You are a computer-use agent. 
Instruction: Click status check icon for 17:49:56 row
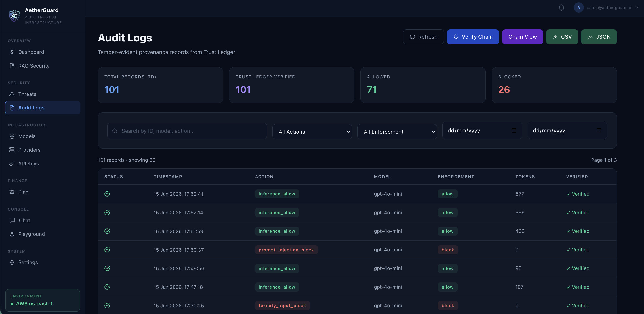(x=107, y=268)
